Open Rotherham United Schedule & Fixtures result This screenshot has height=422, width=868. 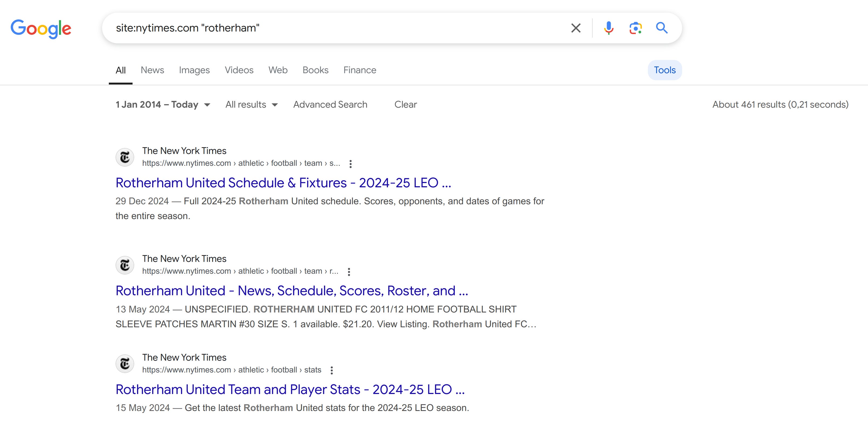[283, 183]
